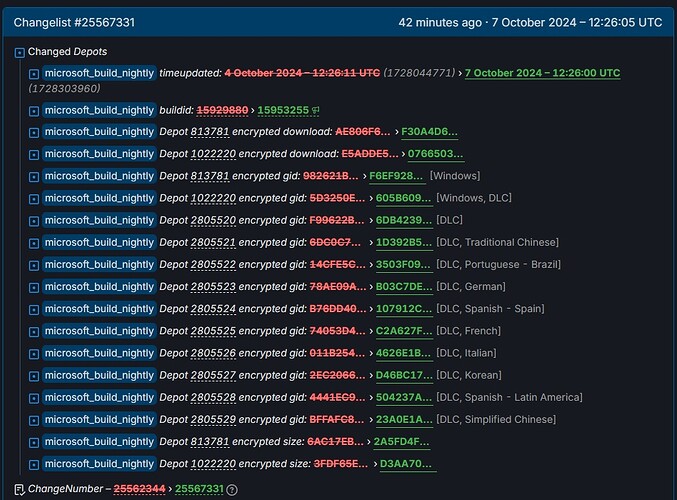Click new gid value C2A627F...

pyautogui.click(x=404, y=331)
